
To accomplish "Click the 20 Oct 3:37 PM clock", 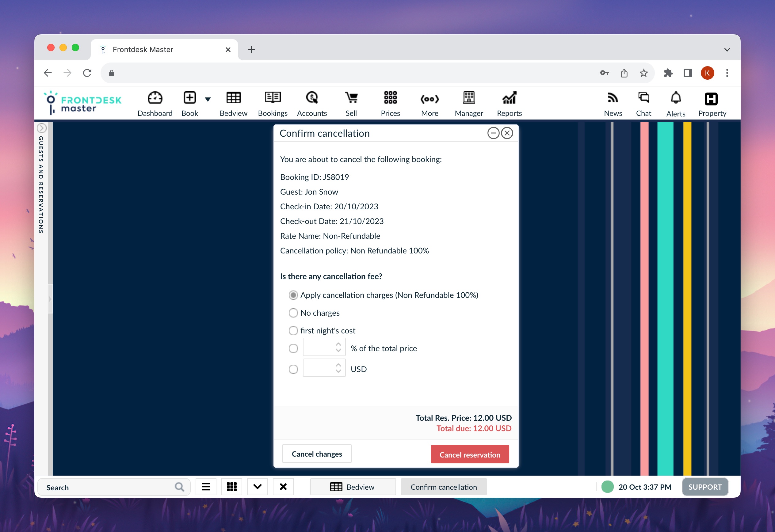I will 645,487.
